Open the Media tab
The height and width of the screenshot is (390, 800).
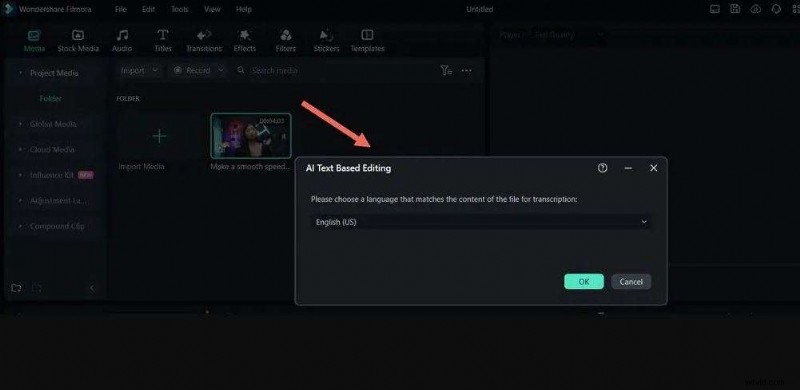(34, 41)
